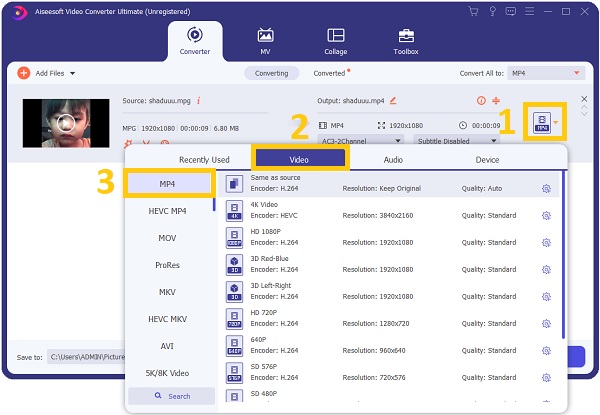Open the hamburger menu icon

tap(529, 11)
